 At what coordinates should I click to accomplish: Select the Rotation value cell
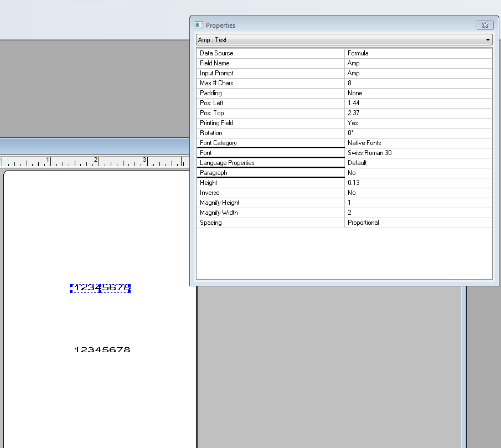point(418,133)
